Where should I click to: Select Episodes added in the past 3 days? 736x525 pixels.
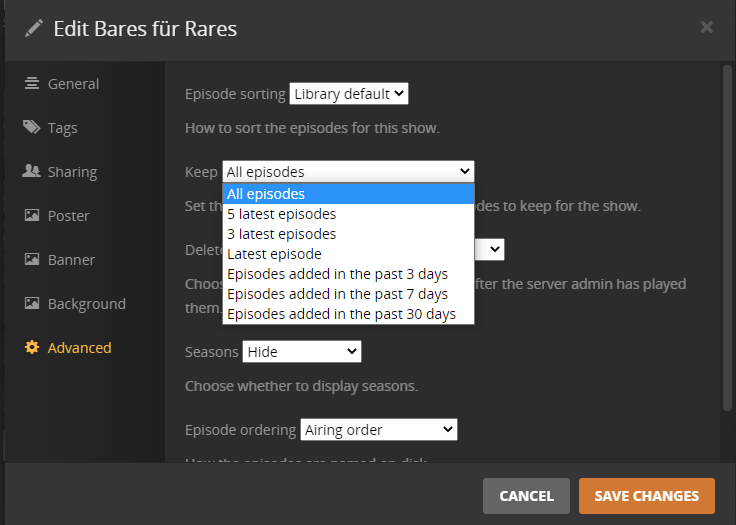click(x=348, y=274)
